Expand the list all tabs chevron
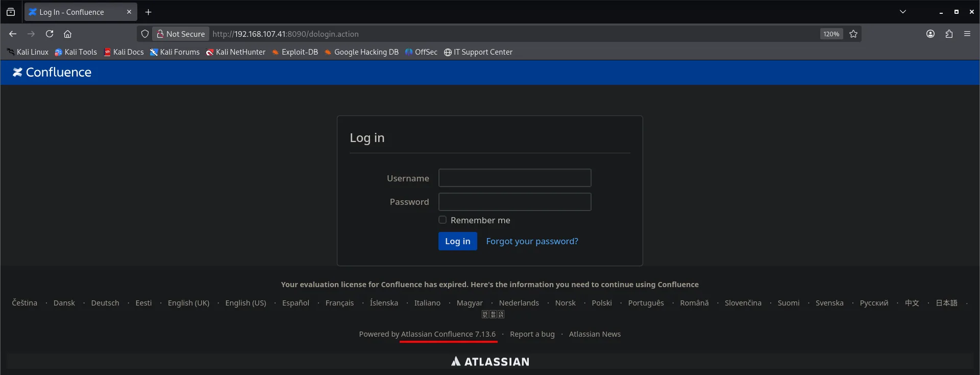The height and width of the screenshot is (375, 980). [903, 12]
